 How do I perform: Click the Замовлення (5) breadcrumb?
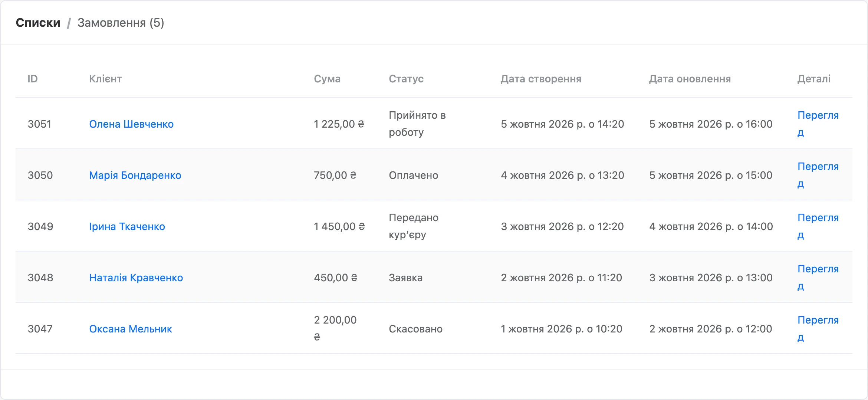pos(121,23)
